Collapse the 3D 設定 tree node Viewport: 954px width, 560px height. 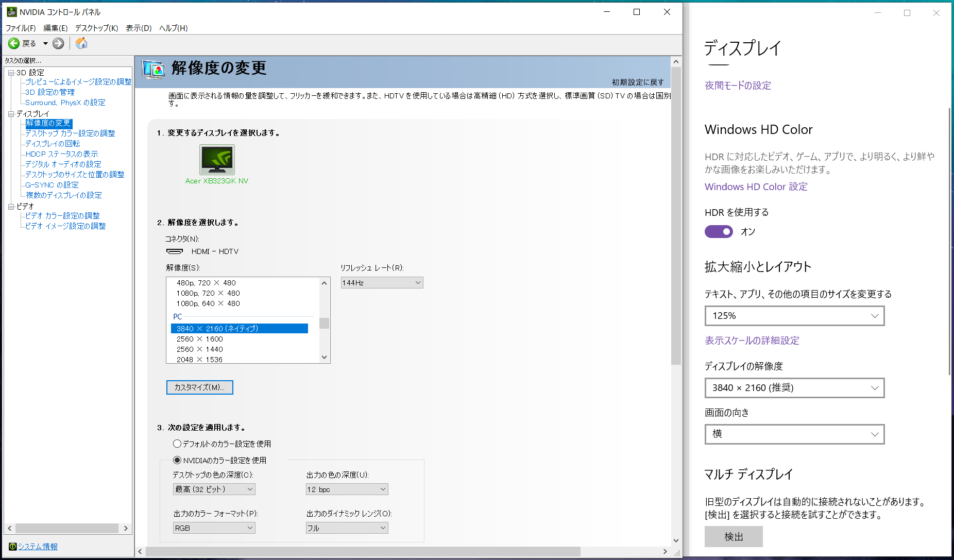(x=11, y=73)
